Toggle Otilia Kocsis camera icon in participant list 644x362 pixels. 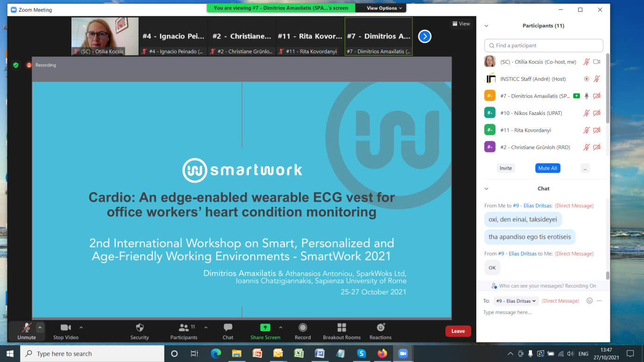click(x=596, y=62)
